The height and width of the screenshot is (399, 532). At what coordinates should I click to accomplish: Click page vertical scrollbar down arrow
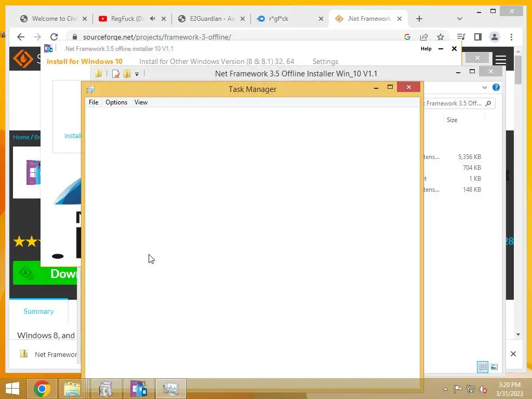[x=518, y=334]
